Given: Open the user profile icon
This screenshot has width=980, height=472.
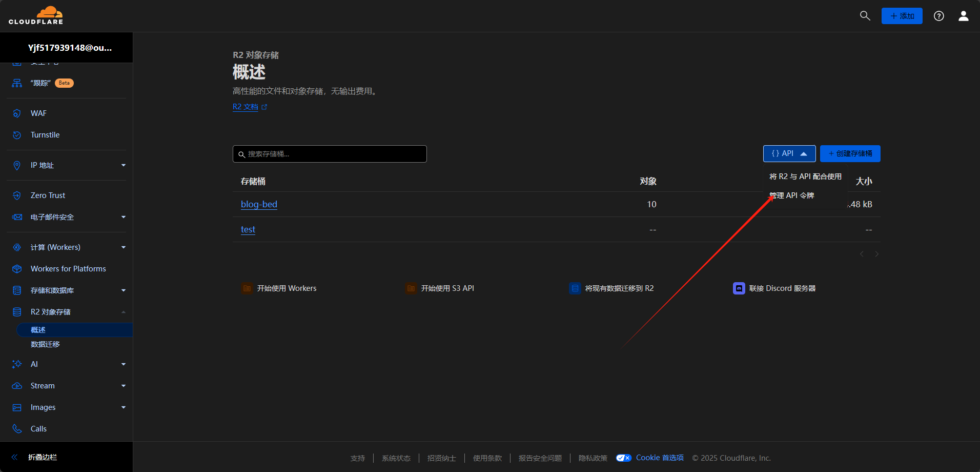Looking at the screenshot, I should pyautogui.click(x=964, y=16).
